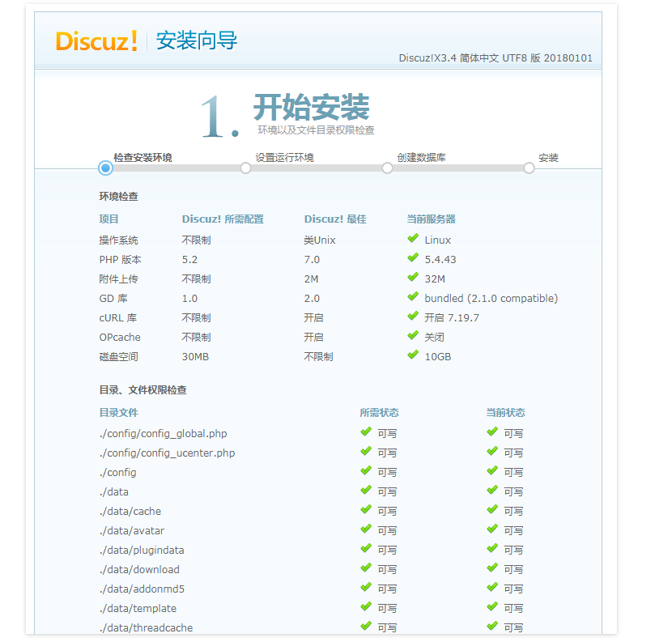Click the 设置运行环境 step label
672x642 pixels.
pyautogui.click(x=284, y=158)
